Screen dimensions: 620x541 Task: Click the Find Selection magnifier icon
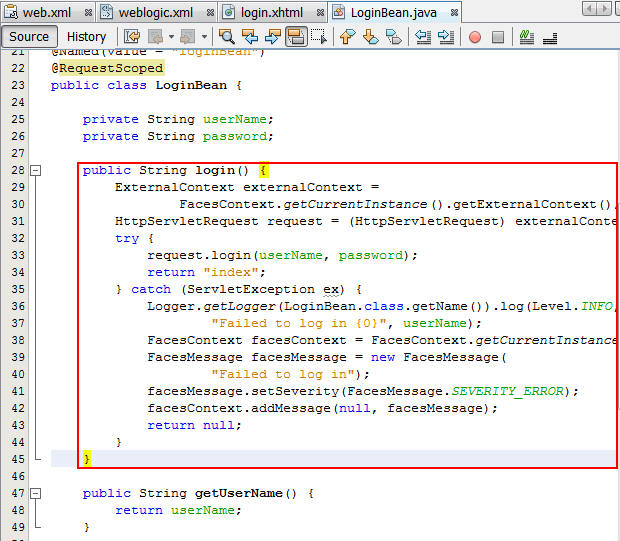(x=227, y=37)
